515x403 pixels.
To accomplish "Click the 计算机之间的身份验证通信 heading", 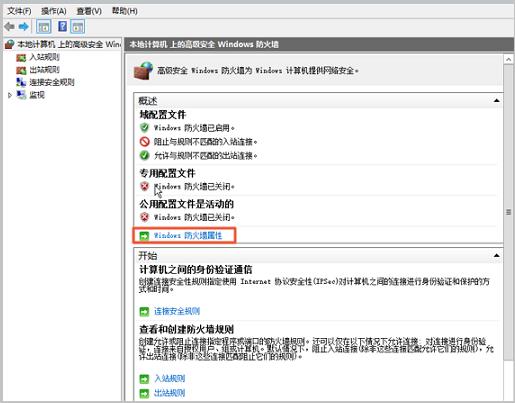I will click(x=196, y=270).
